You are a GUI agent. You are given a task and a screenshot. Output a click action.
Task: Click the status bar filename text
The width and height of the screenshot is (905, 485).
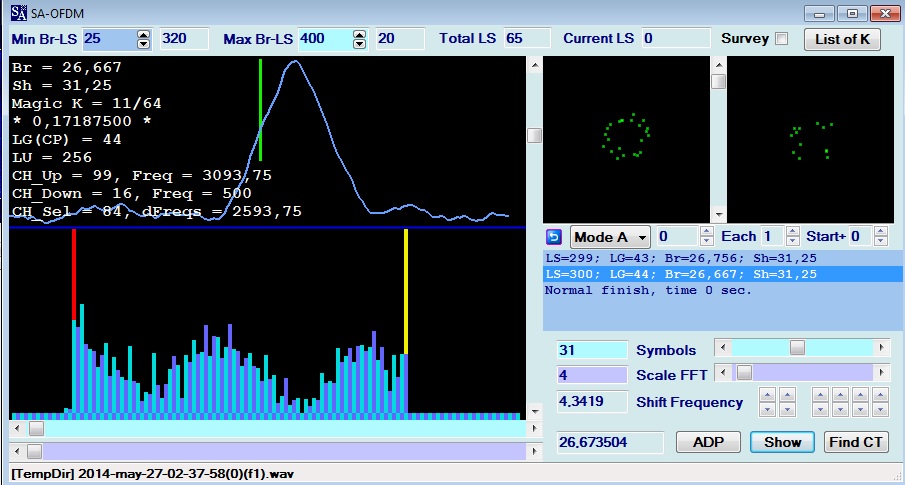[x=152, y=474]
